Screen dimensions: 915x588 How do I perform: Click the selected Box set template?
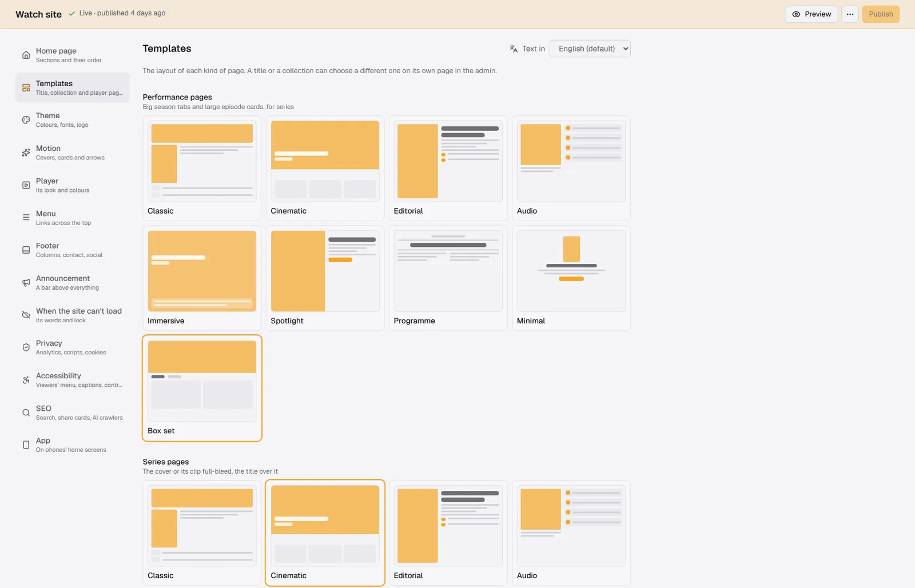click(x=202, y=388)
